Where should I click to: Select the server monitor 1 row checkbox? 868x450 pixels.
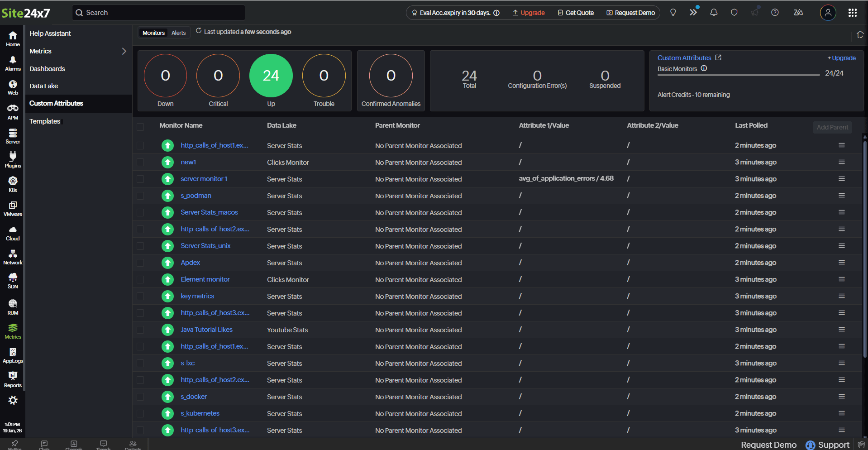click(140, 179)
